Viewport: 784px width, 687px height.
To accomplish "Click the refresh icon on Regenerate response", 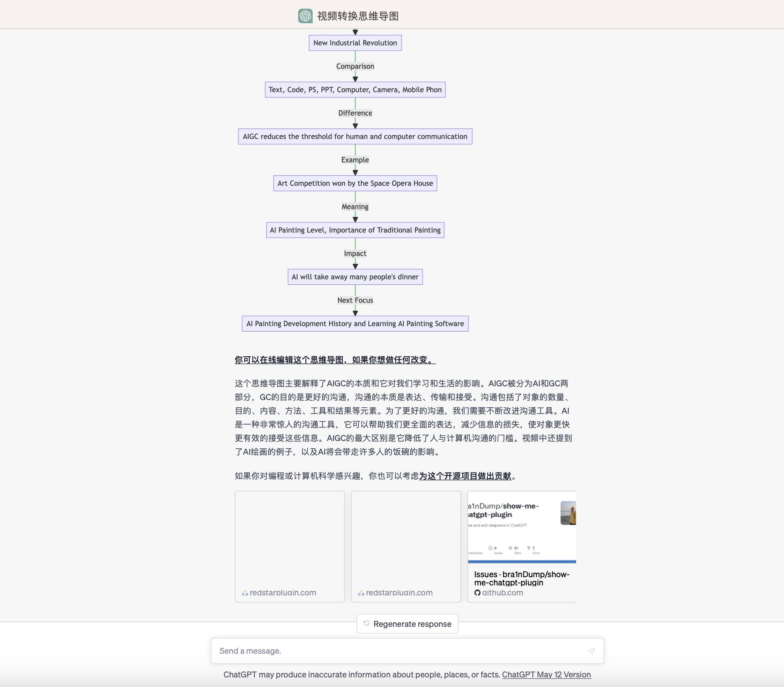I will [367, 624].
